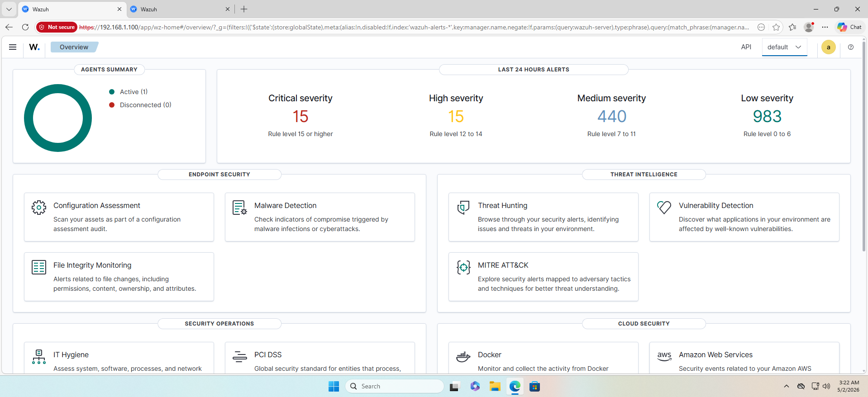The height and width of the screenshot is (397, 868).
Task: Open the Low severity count 983
Action: point(767,117)
